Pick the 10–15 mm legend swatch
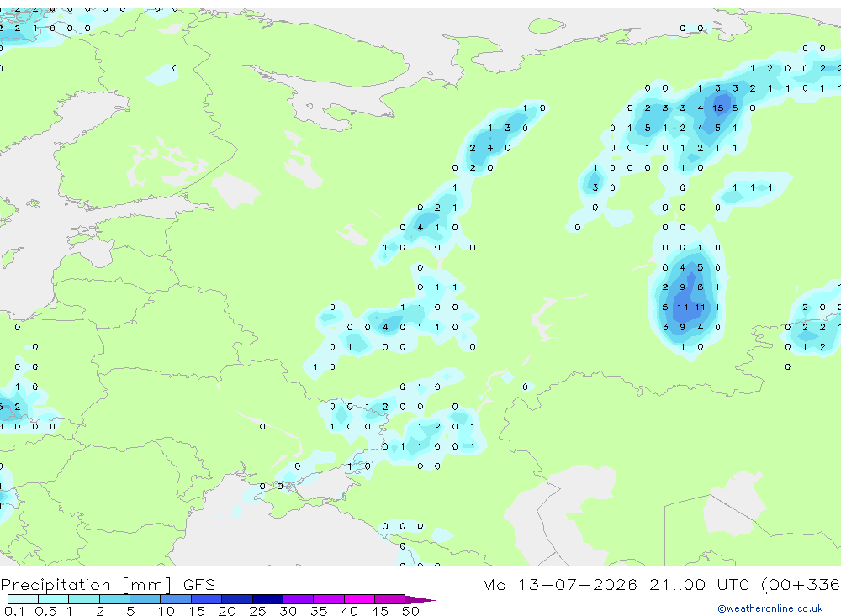The height and width of the screenshot is (616, 841). tap(176, 599)
